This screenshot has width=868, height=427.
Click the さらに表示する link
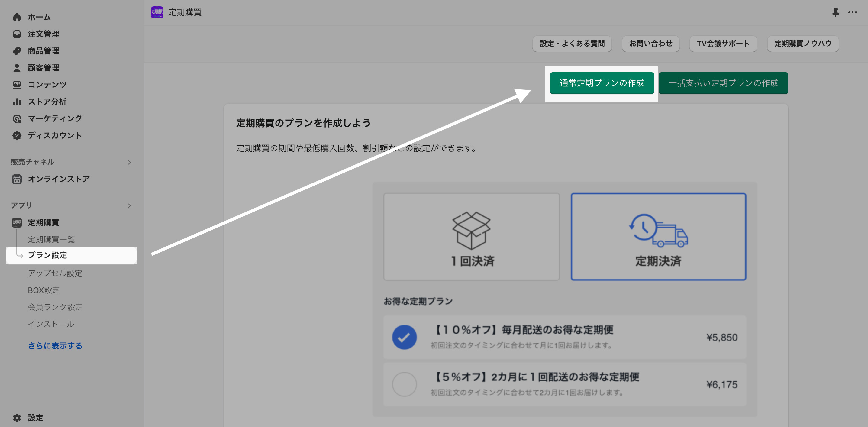pyautogui.click(x=55, y=346)
